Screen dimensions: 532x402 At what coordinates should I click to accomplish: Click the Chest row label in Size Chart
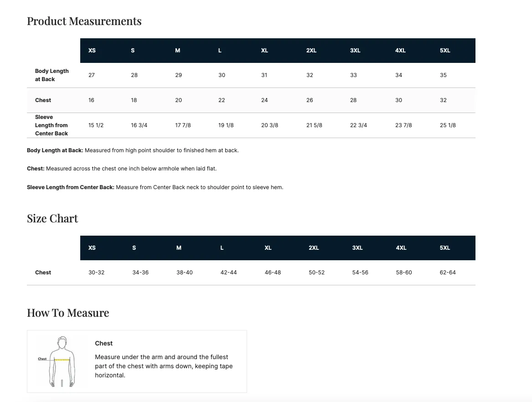tap(43, 273)
